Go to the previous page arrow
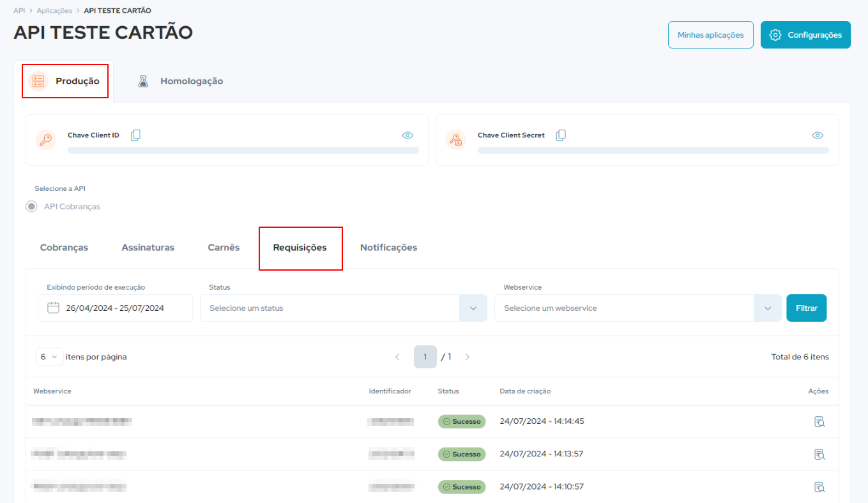Image resolution: width=868 pixels, height=503 pixels. coord(397,357)
